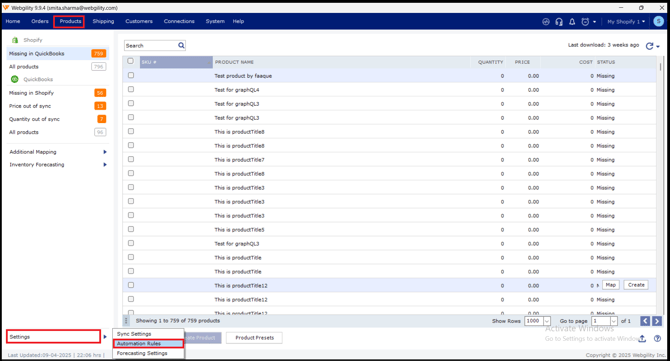Select Sync Settings from popup menu
Image resolution: width=670 pixels, height=361 pixels.
tap(148, 334)
